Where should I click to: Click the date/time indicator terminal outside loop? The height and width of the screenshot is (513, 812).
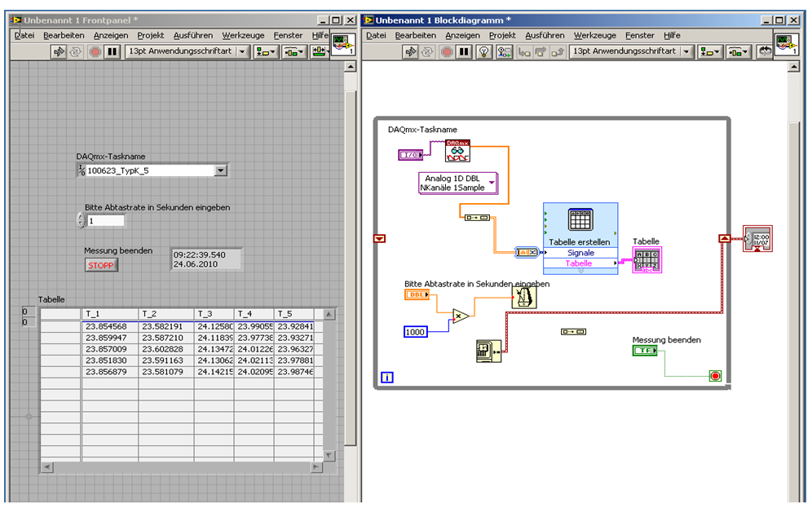pyautogui.click(x=757, y=239)
